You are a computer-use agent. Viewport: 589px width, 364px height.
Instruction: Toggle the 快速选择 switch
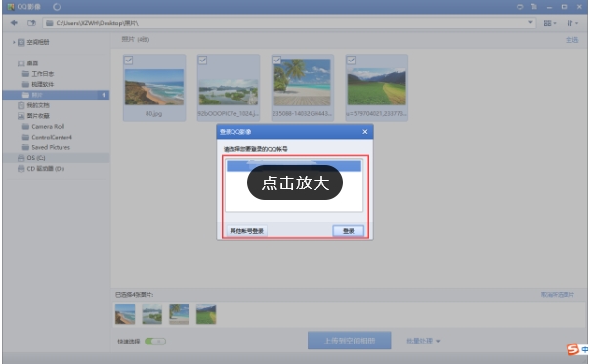(155, 342)
